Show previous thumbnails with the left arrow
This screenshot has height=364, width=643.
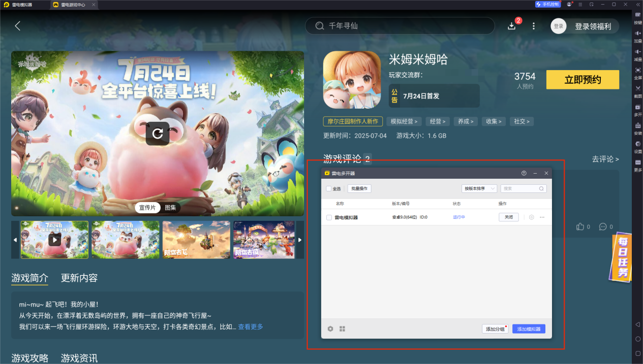(15, 240)
